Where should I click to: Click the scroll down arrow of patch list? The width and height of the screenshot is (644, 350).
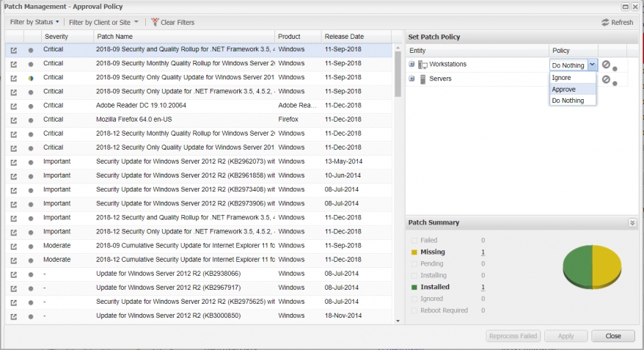point(398,321)
